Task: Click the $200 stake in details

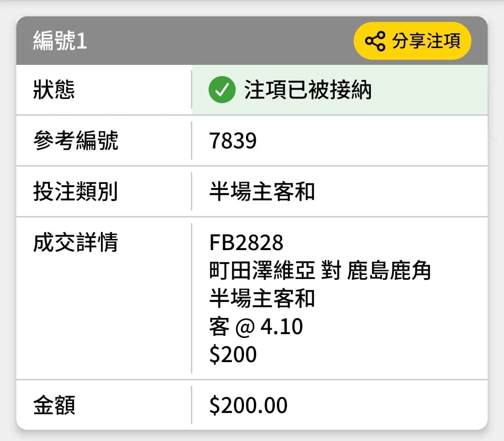Action: tap(233, 355)
